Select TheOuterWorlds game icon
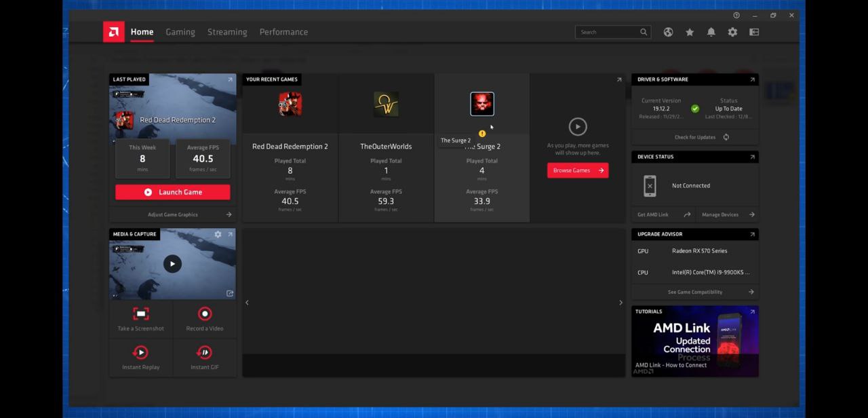The width and height of the screenshot is (868, 418). point(386,104)
